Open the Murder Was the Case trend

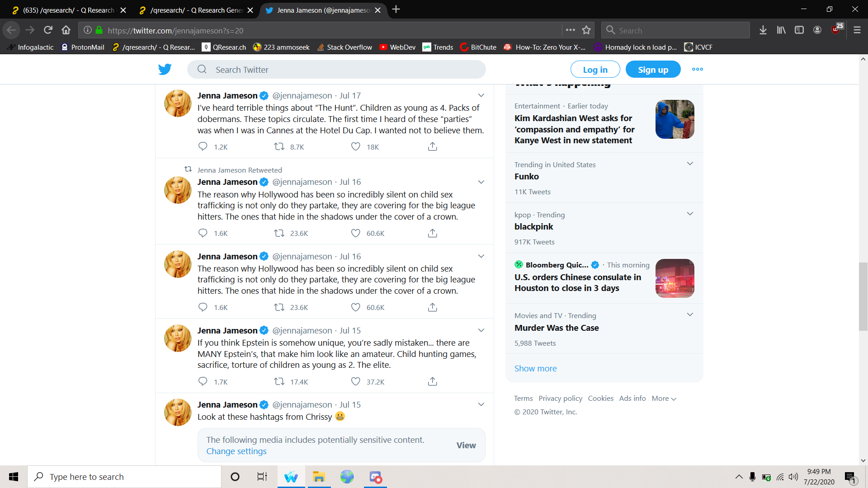click(x=557, y=328)
